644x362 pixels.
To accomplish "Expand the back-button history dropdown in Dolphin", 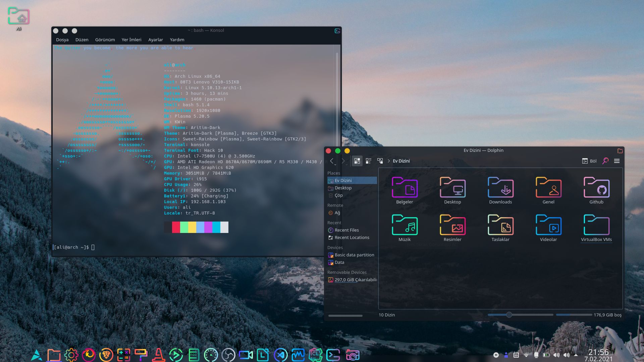I will [x=335, y=165].
